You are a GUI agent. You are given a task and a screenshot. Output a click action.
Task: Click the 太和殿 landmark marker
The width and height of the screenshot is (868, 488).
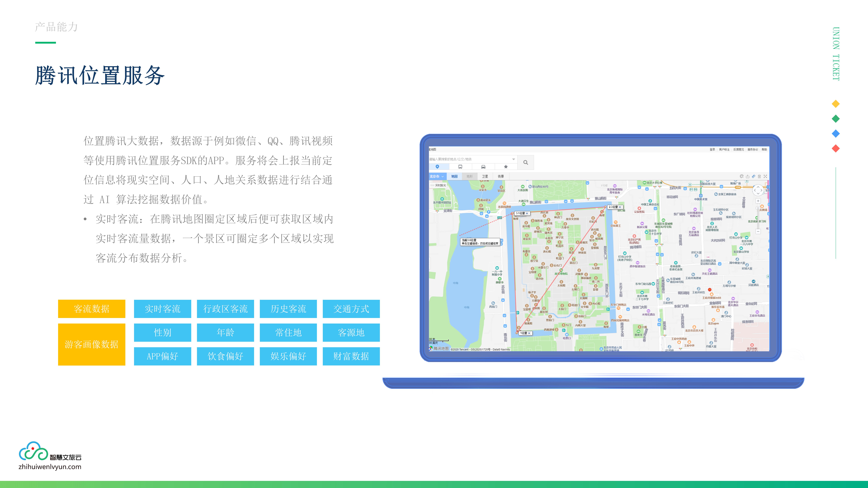561,282
